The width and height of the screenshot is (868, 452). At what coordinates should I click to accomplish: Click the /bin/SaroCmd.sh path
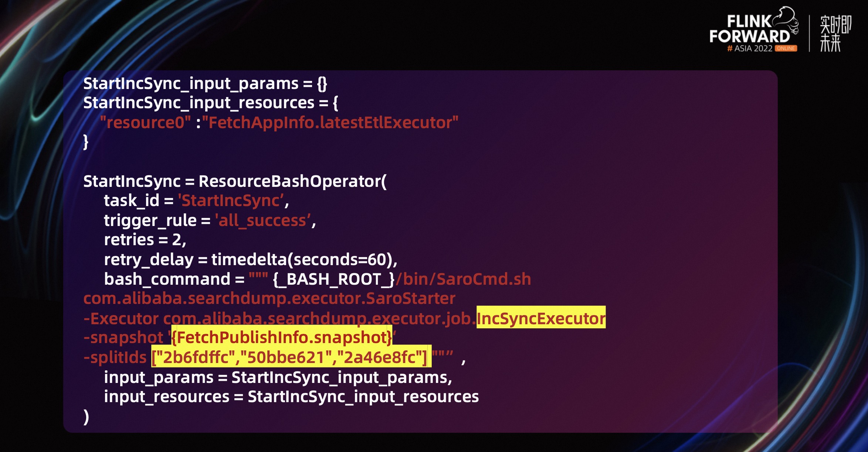(x=463, y=279)
